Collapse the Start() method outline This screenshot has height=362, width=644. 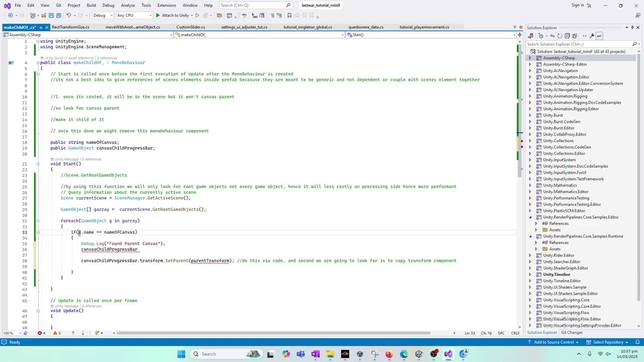[38, 164]
